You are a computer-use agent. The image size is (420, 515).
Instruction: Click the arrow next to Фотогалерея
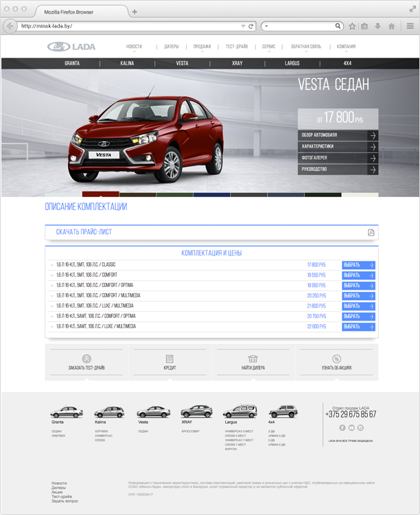pos(373,159)
